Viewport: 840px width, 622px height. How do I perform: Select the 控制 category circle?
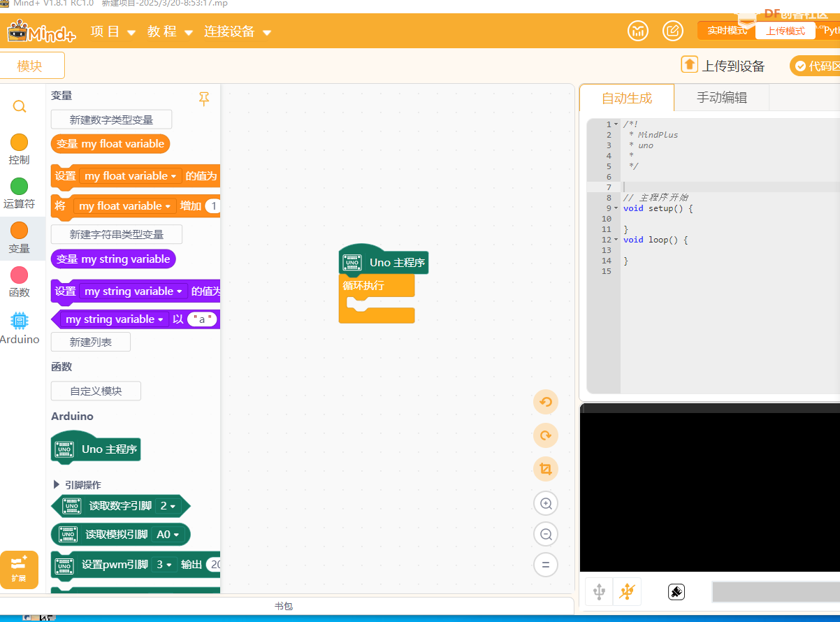(x=20, y=143)
